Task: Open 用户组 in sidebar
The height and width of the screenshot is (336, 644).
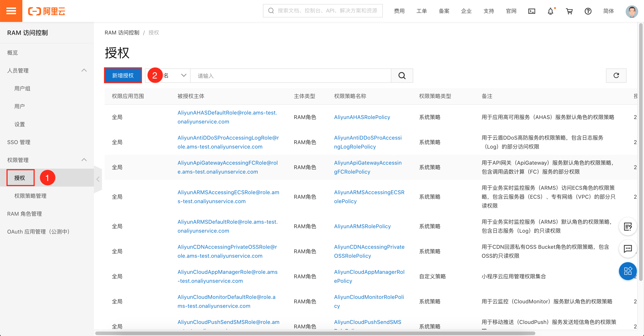Action: pyautogui.click(x=22, y=88)
